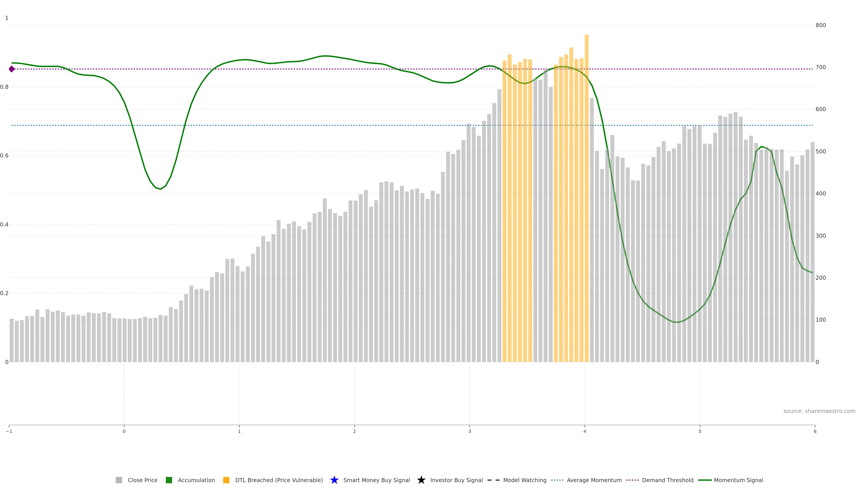Click the green Accumulation legend square
868x488 pixels.
pyautogui.click(x=169, y=480)
